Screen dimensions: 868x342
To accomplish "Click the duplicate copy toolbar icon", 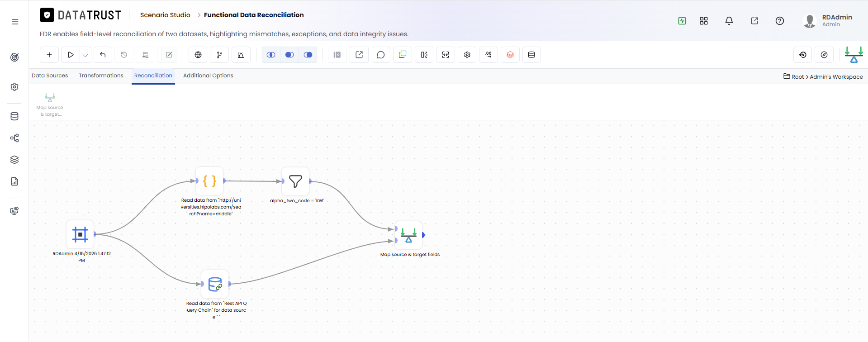I will coord(403,55).
